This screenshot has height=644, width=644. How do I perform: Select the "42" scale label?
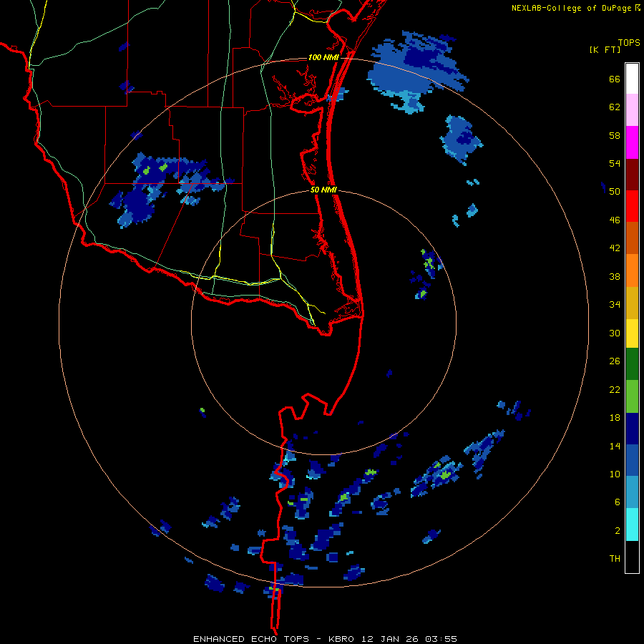pyautogui.click(x=615, y=248)
